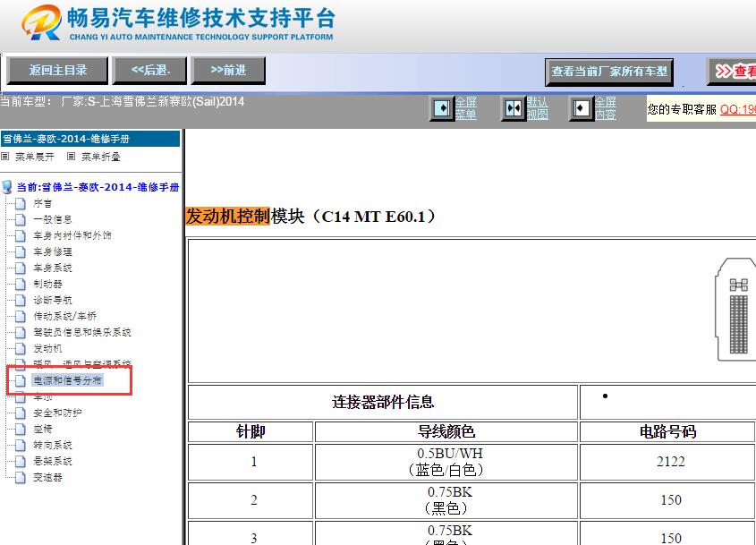Click the >>前进 forward button
This screenshot has height=545, width=756.
click(228, 71)
